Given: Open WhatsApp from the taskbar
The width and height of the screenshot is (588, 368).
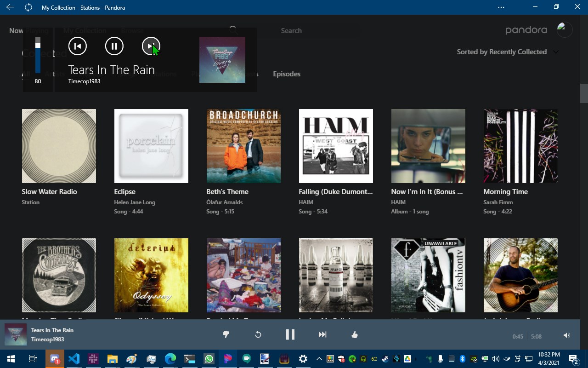Looking at the screenshot, I should click(x=209, y=359).
